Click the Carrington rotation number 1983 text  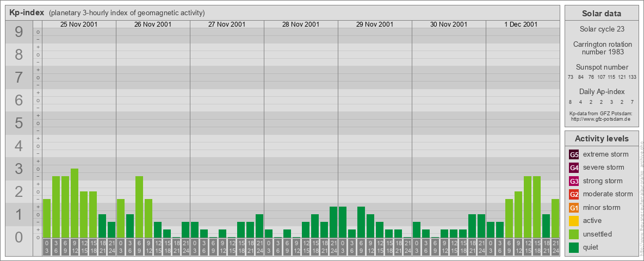pos(602,48)
